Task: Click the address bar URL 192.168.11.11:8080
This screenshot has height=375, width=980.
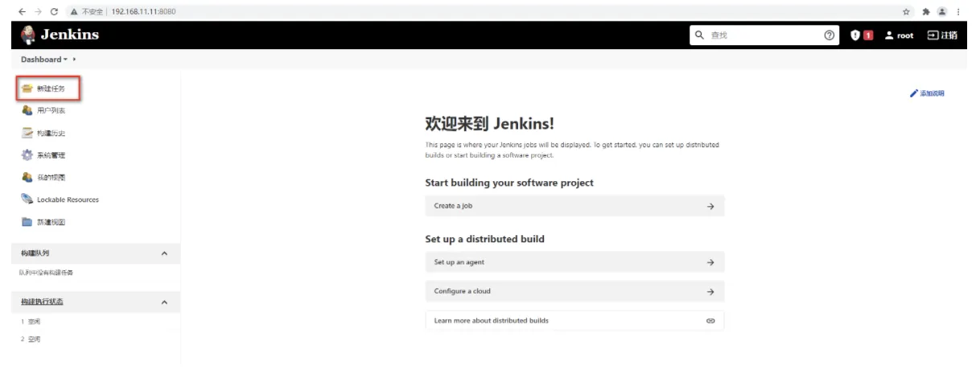Action: tap(142, 12)
